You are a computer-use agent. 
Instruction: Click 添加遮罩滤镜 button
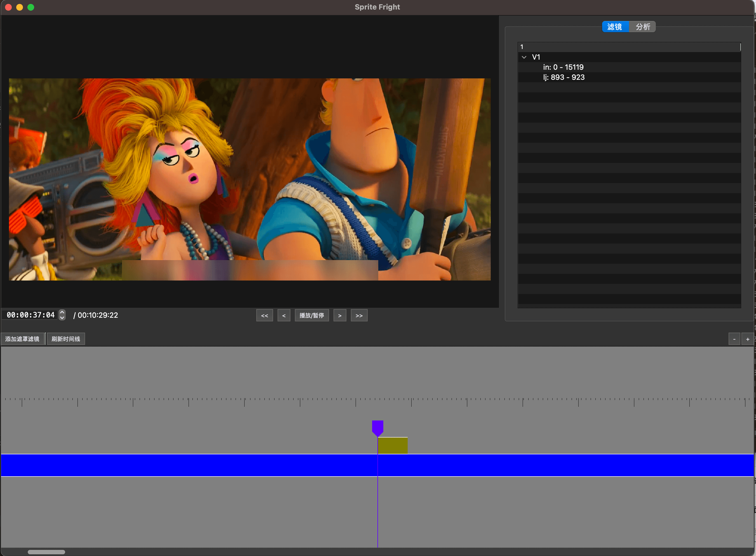[22, 339]
